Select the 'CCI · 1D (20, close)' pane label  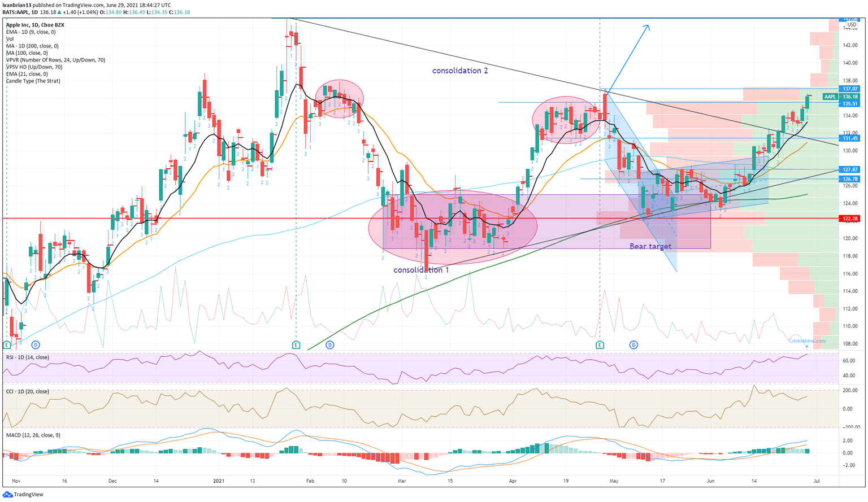point(27,391)
